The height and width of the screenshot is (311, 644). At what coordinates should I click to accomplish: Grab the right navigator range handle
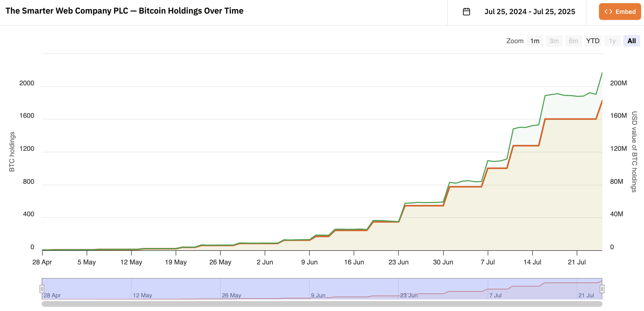[602, 289]
